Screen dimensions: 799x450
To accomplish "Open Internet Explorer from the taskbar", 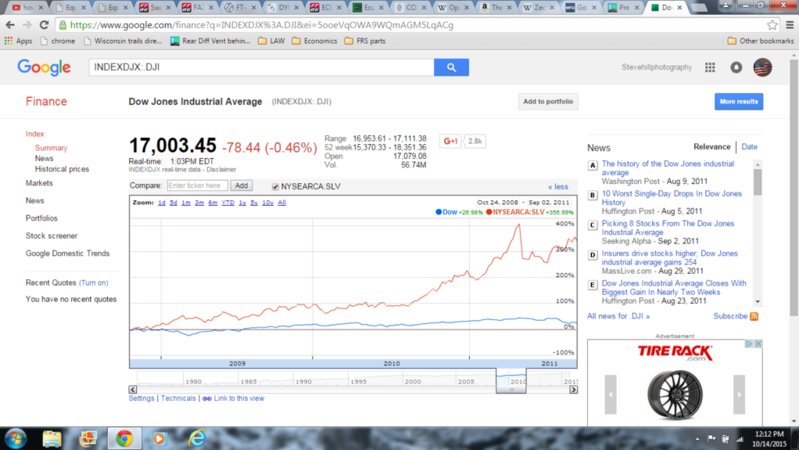I will coord(197,438).
